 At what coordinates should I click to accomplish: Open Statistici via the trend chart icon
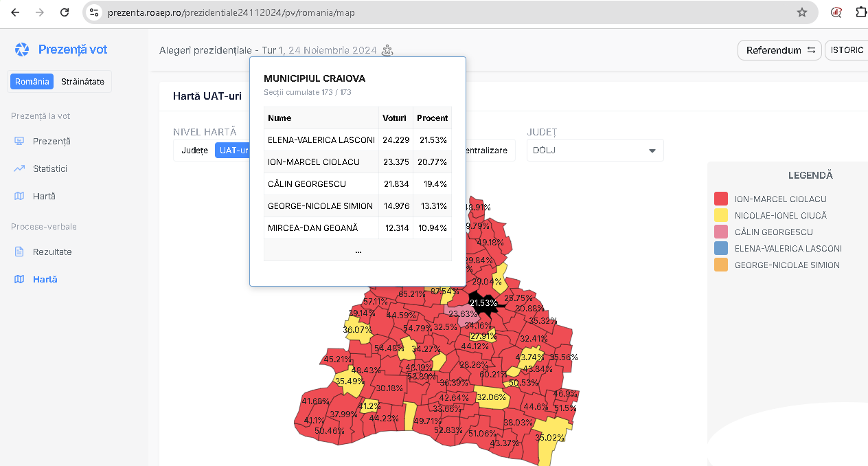(20, 168)
